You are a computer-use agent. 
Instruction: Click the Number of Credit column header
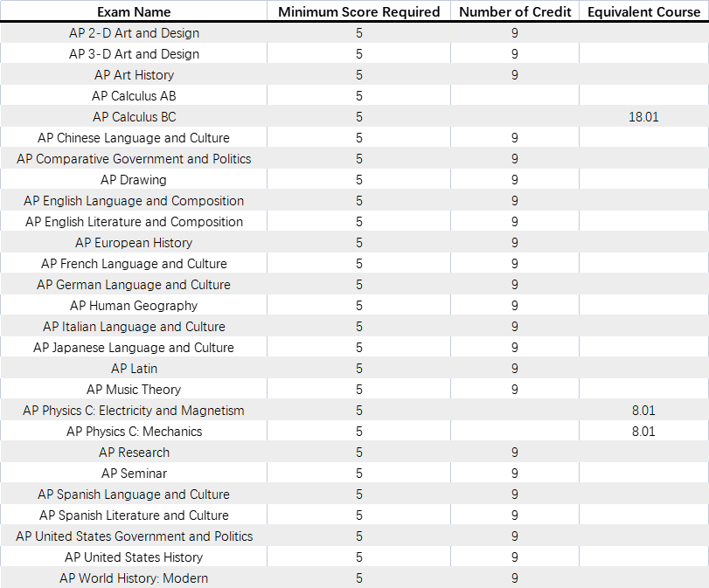(x=515, y=11)
